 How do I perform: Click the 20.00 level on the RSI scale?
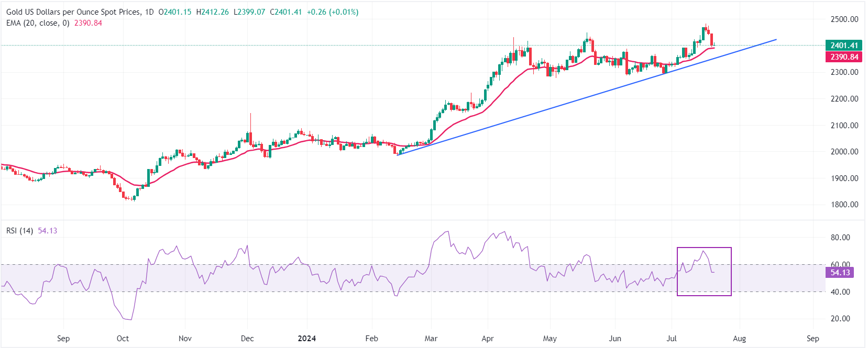(840, 319)
